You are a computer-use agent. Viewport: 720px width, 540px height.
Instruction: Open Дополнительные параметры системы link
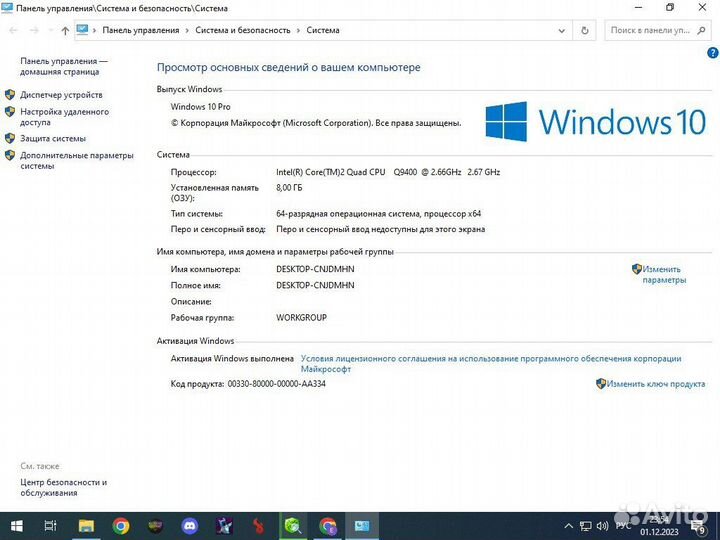coord(77,161)
